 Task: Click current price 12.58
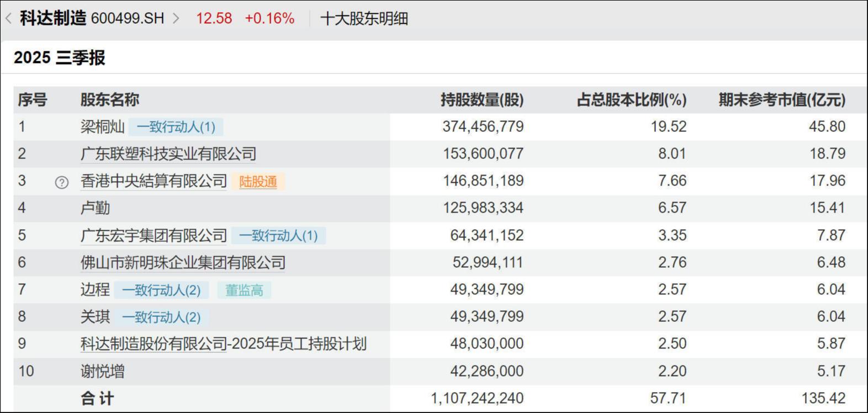(214, 18)
